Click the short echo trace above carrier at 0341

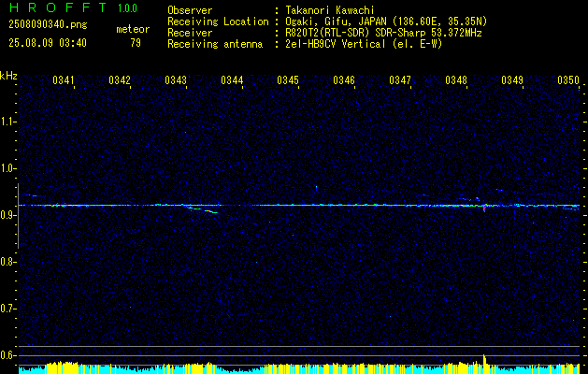[34, 195]
